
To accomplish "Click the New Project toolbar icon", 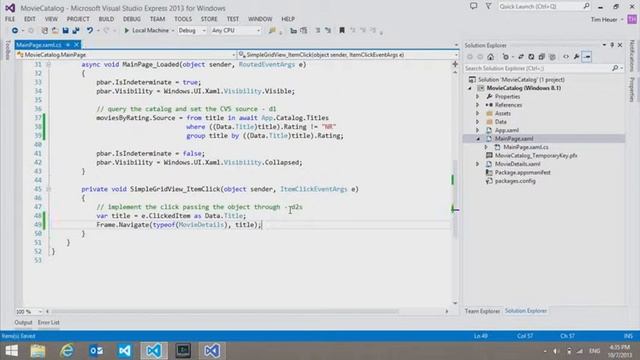I will pos(44,31).
